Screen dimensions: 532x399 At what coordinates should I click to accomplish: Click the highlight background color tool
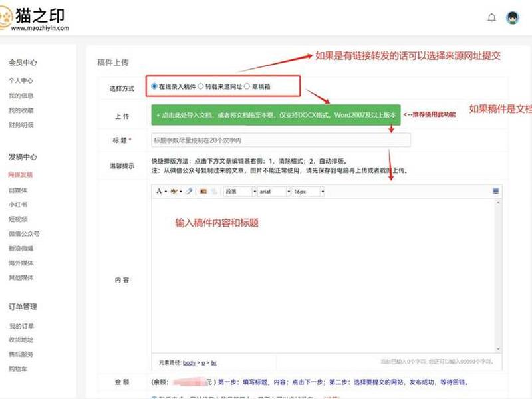[x=174, y=192]
